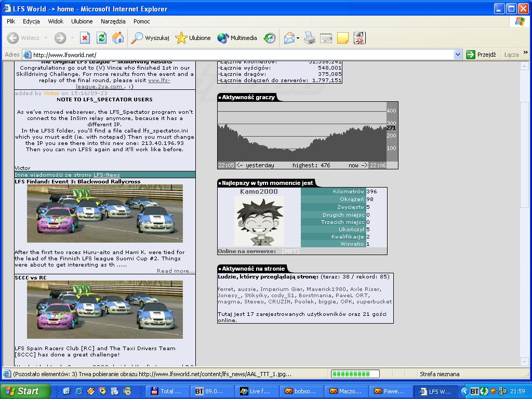Refresh the page with the green arrows icon
This screenshot has width=532, height=399.
101,38
